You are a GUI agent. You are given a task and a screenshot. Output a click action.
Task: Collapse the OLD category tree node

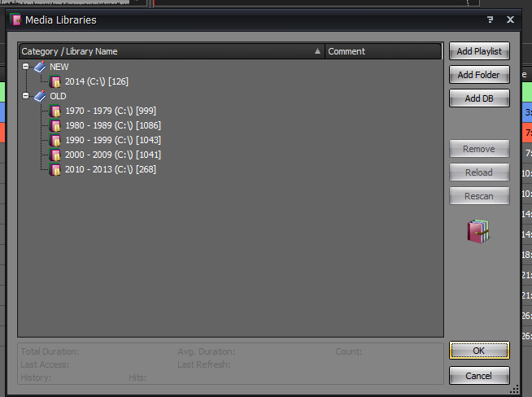pyautogui.click(x=26, y=96)
